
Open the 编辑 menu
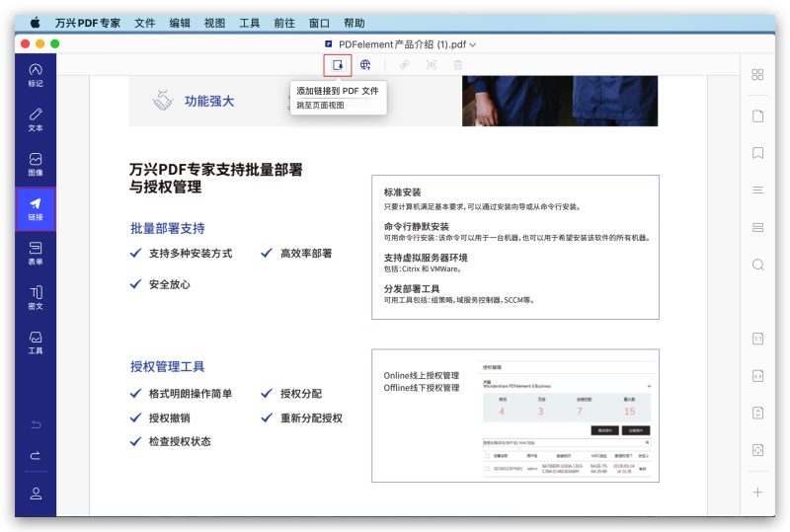click(180, 23)
